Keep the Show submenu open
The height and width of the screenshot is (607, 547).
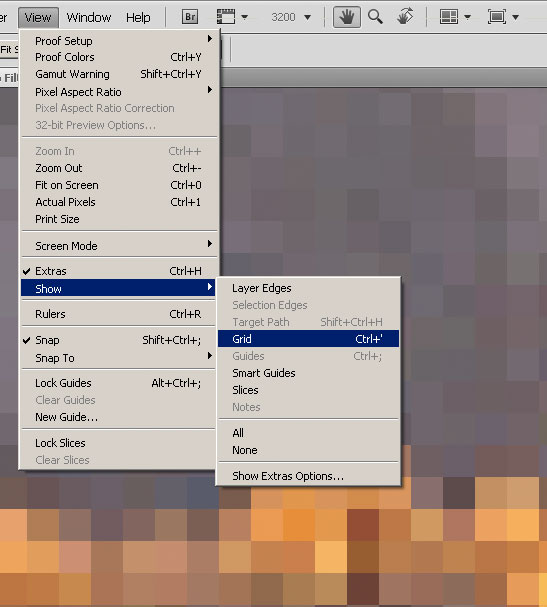pos(118,288)
